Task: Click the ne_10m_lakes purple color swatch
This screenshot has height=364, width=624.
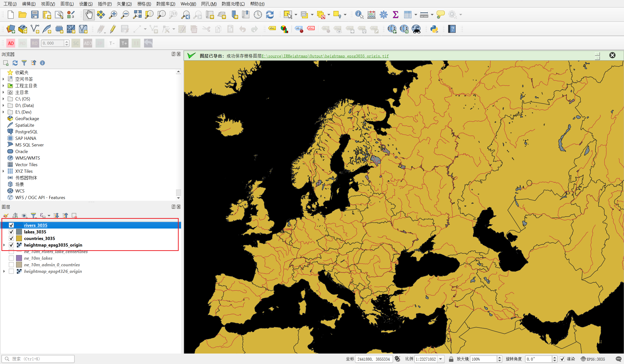Action: pyautogui.click(x=19, y=258)
